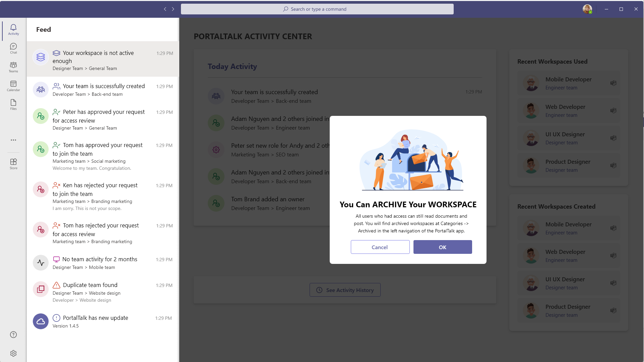Click the Tom approved request avatar icon
The width and height of the screenshot is (644, 362).
pos(41,149)
